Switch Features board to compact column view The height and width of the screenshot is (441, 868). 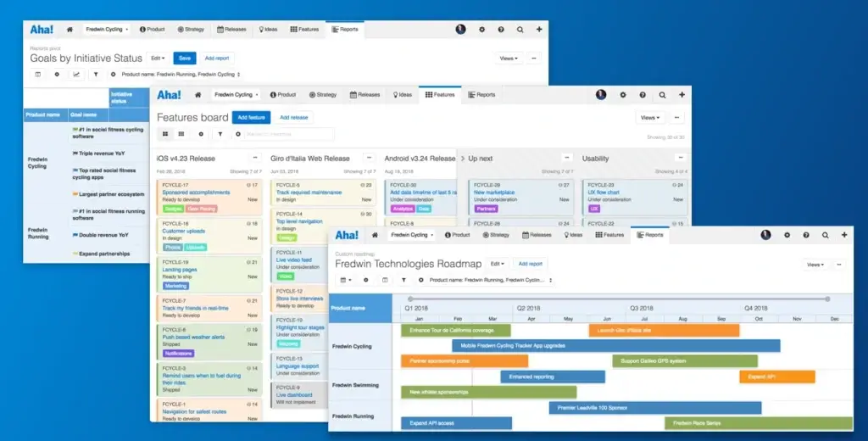181,134
